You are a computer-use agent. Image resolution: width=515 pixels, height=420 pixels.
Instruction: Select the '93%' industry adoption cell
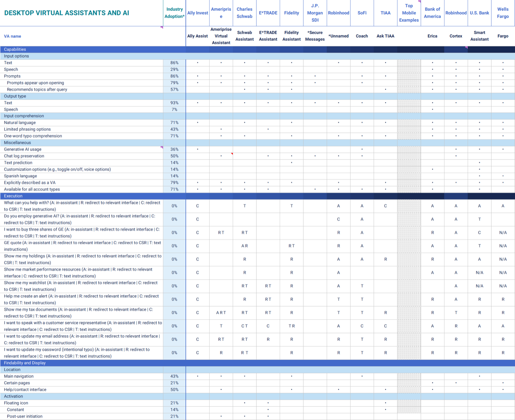pos(174,103)
